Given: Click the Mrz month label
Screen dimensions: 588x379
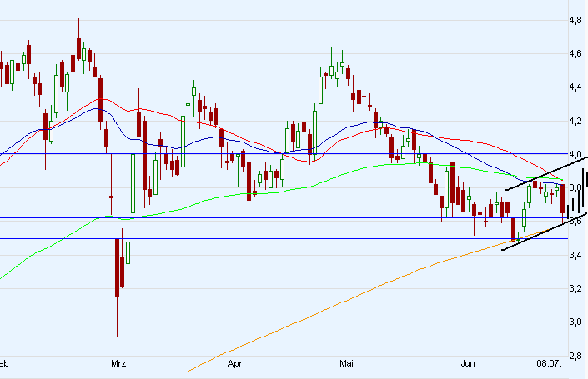Looking at the screenshot, I should (x=119, y=363).
